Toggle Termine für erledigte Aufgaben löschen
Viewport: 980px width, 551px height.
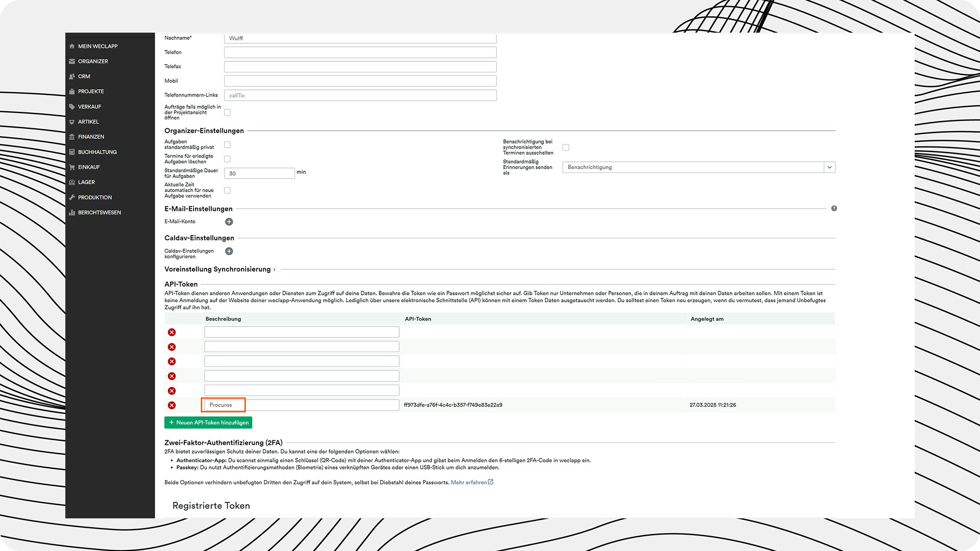tap(227, 159)
